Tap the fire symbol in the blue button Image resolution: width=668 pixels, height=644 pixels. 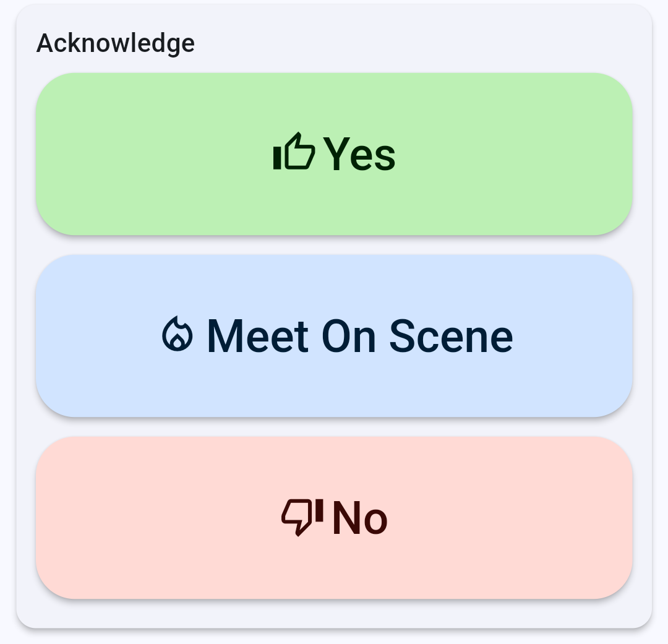point(178,335)
